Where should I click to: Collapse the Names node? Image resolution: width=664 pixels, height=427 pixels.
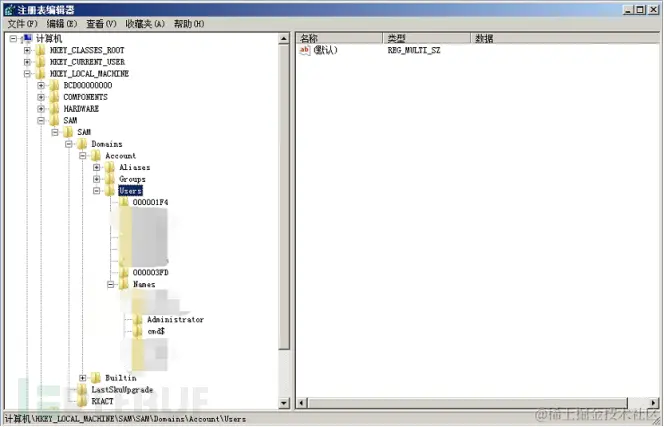(111, 284)
